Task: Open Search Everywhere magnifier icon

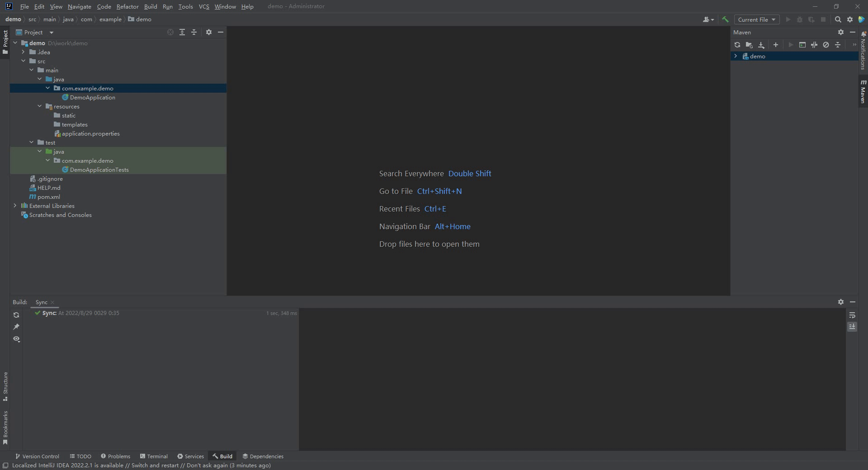Action: [838, 19]
